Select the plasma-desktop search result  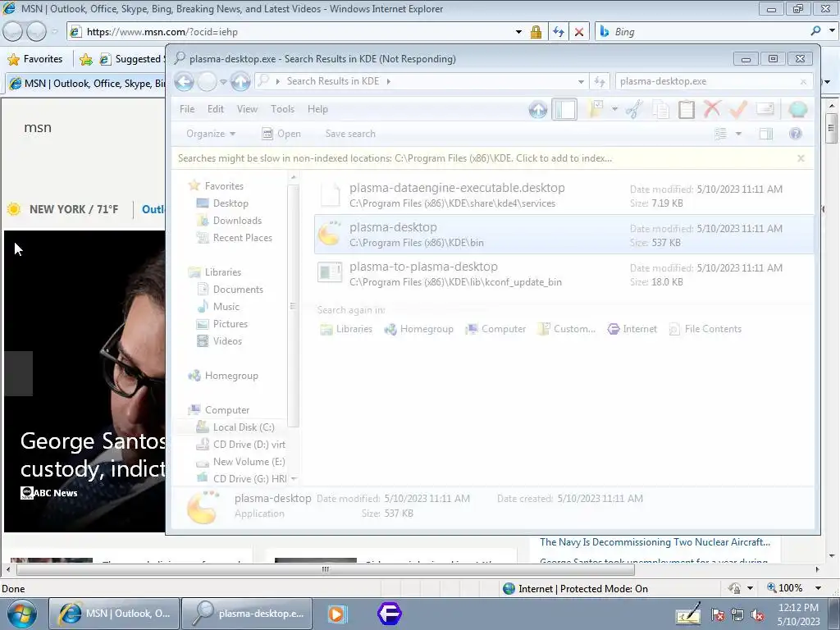564,235
